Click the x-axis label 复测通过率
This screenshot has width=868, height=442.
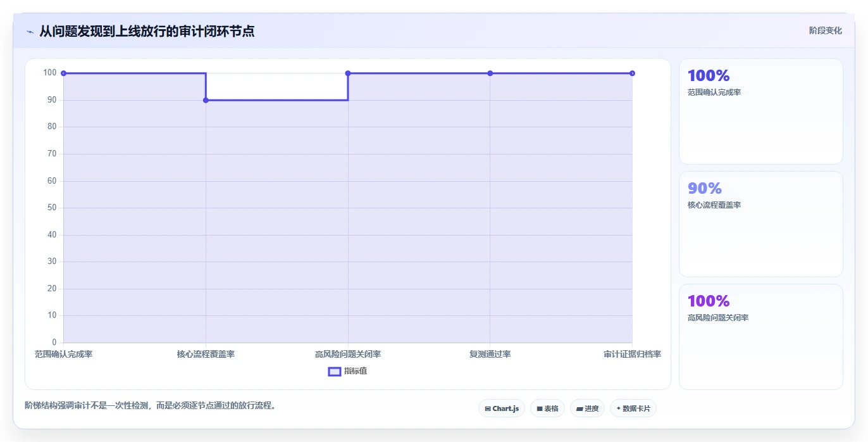point(490,354)
